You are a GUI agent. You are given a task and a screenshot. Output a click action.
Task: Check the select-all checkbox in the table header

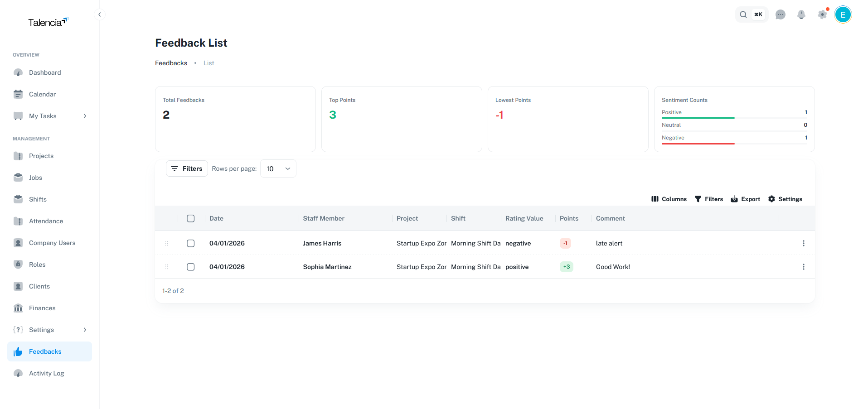pyautogui.click(x=190, y=218)
